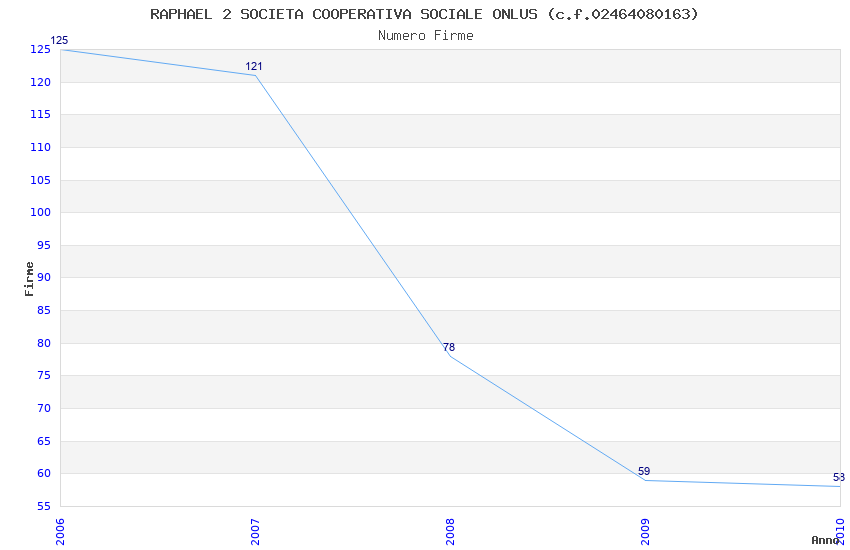
Task: Click y-axis tick value 80
Action: 44,344
